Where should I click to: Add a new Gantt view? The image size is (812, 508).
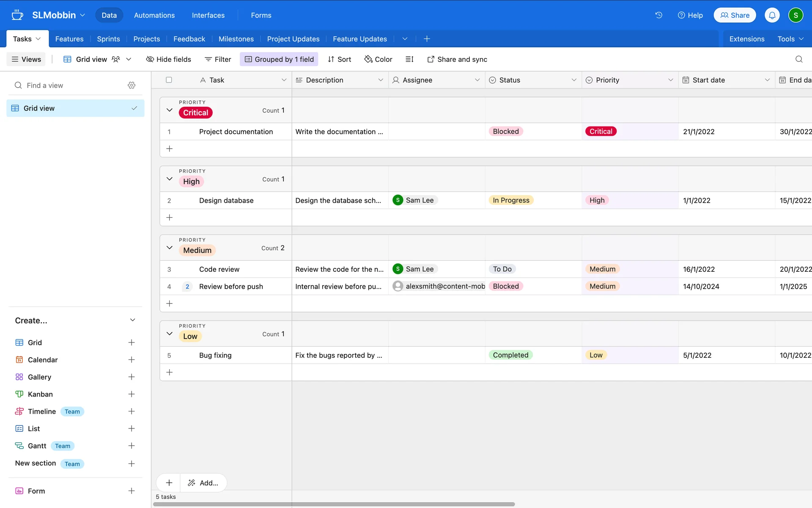point(132,446)
